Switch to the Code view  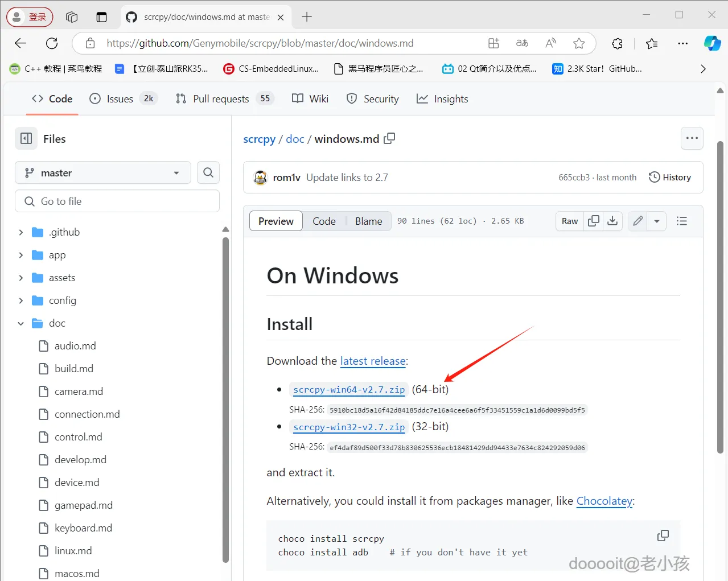pos(324,221)
